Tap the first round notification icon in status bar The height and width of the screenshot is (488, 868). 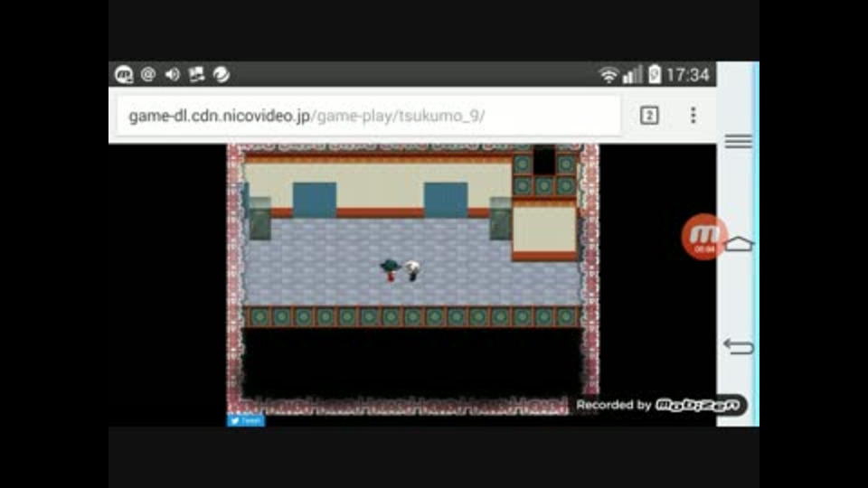click(x=124, y=74)
